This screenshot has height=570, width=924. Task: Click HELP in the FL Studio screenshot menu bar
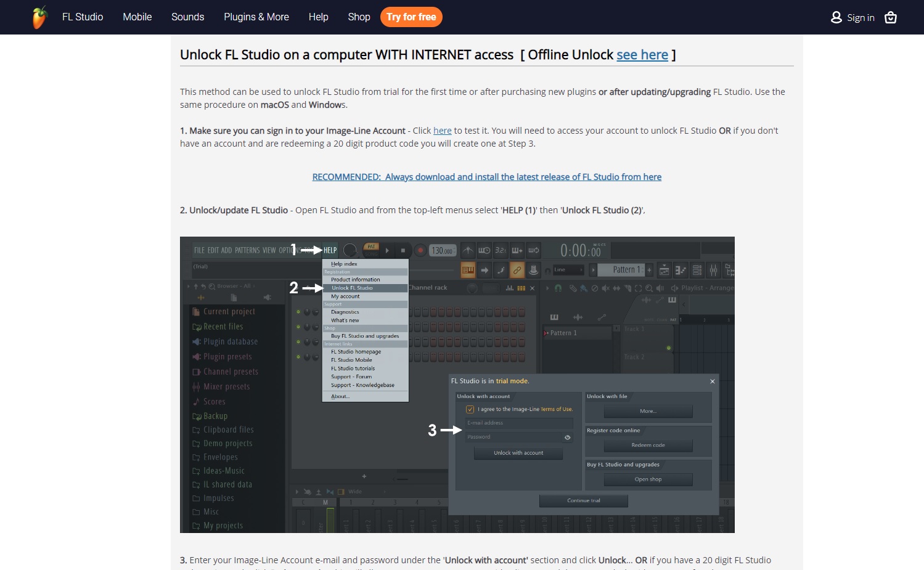click(x=330, y=250)
